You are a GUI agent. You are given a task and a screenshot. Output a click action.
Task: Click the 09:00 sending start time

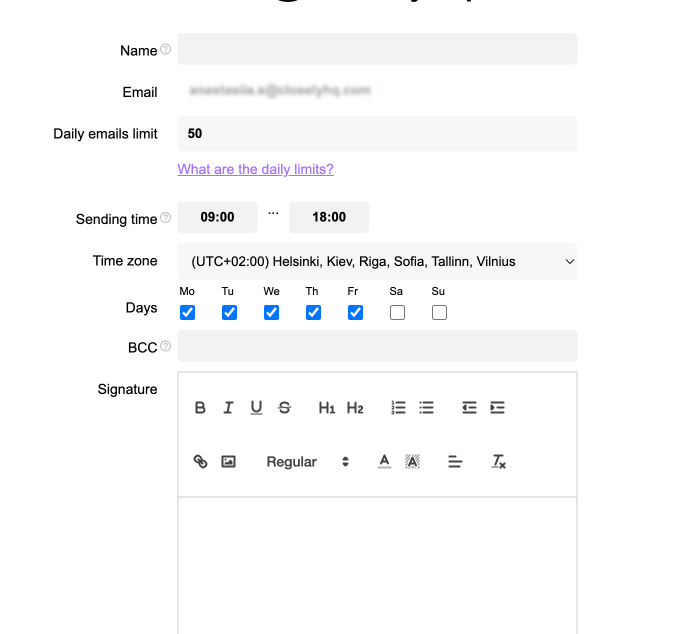(218, 217)
